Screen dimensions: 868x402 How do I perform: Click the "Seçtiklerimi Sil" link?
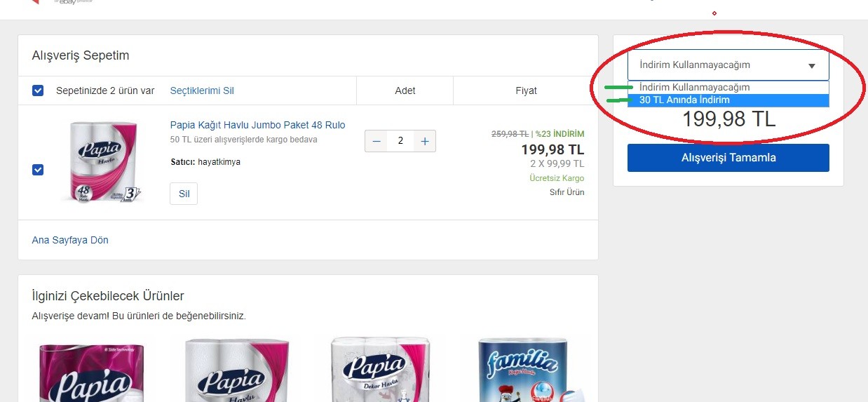point(202,91)
